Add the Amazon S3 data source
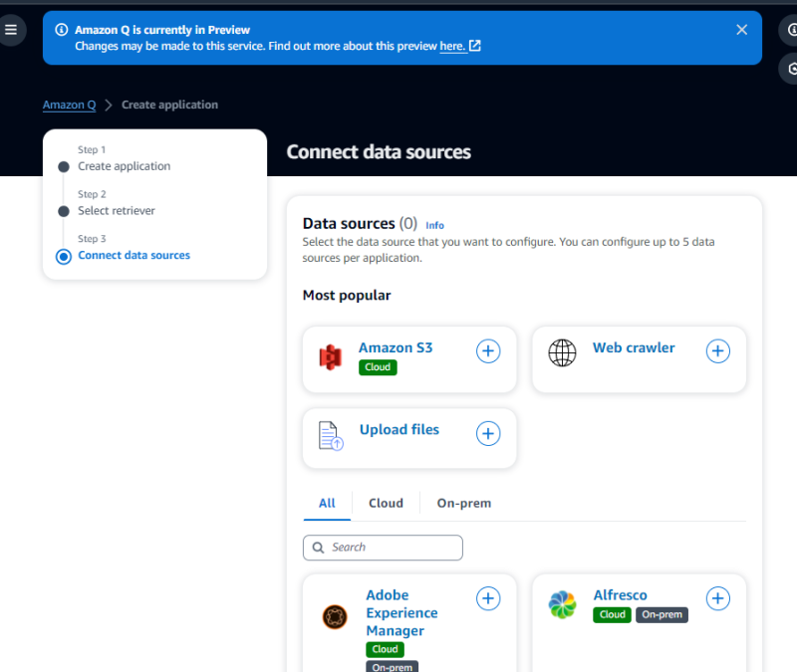 (487, 351)
